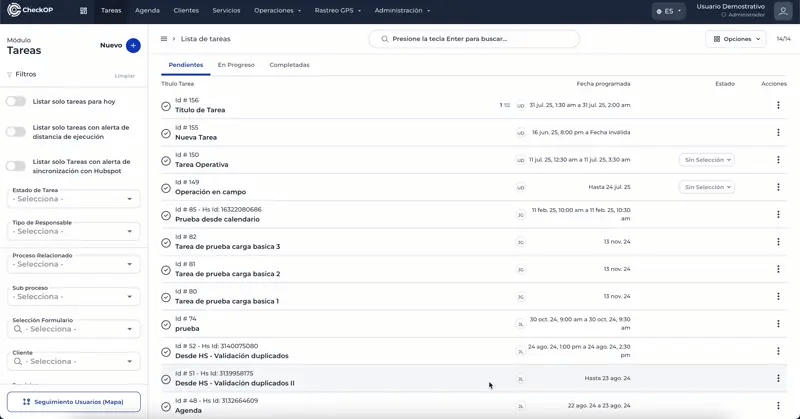Open Sin Selección status dropdown for Operación en campo
The height and width of the screenshot is (419, 800).
[x=707, y=187]
